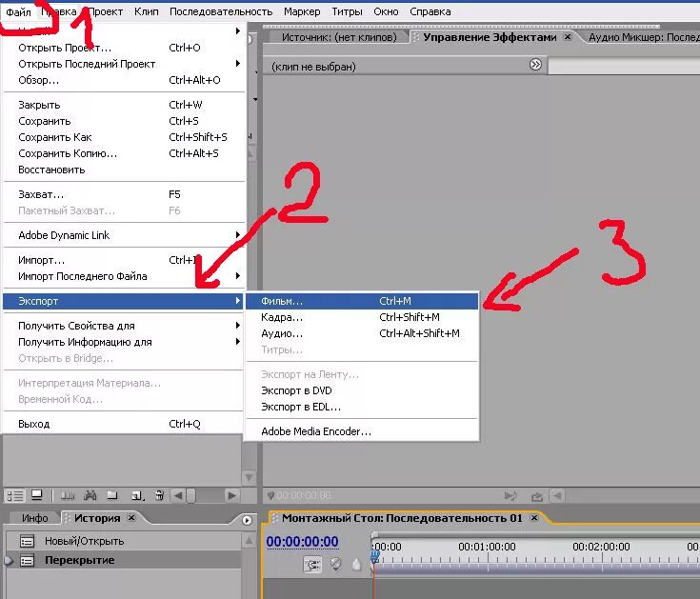Click project panel left scroll arrow
Screen dimensions: 700x599
click(178, 495)
